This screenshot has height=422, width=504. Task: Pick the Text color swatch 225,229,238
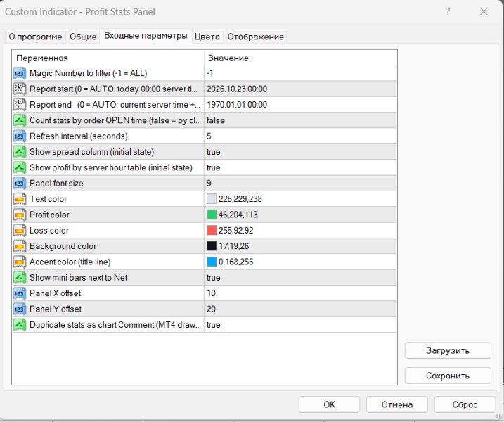coord(212,199)
